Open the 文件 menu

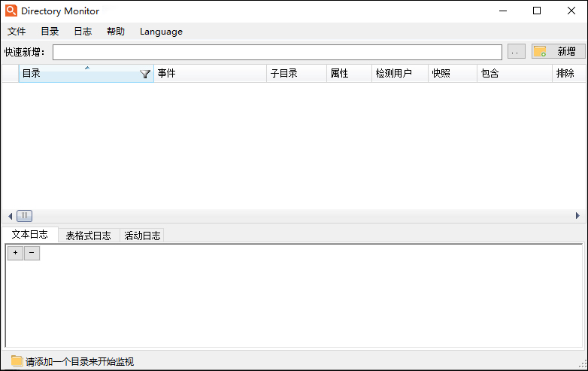pyautogui.click(x=17, y=32)
